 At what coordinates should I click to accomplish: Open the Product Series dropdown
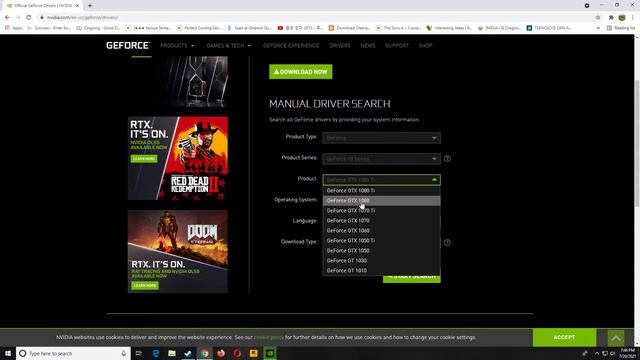[381, 159]
